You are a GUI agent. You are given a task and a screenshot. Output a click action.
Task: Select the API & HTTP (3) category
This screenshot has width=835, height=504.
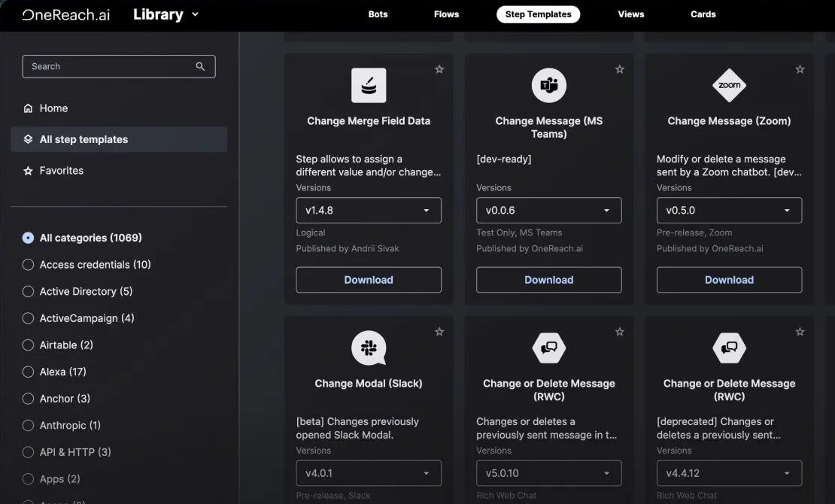click(x=29, y=452)
